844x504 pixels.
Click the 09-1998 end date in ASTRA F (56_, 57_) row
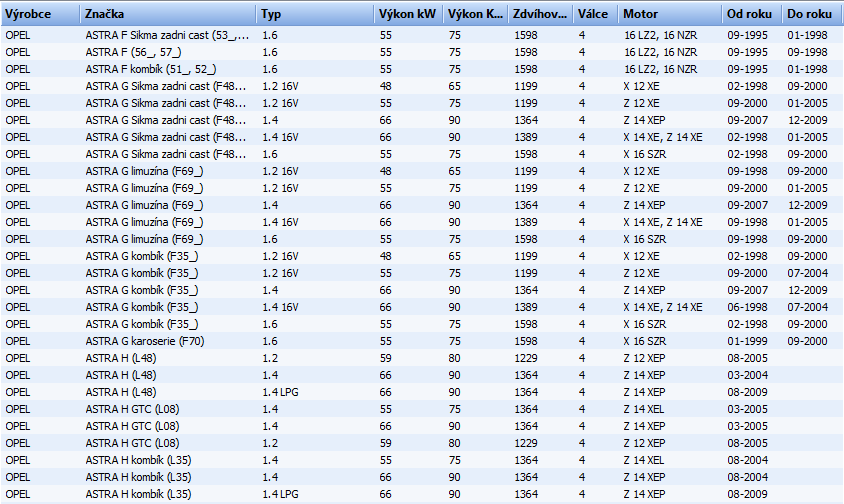[807, 52]
